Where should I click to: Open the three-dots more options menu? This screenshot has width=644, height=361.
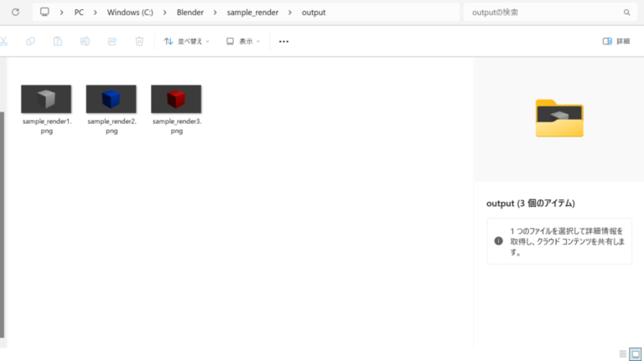(x=283, y=41)
